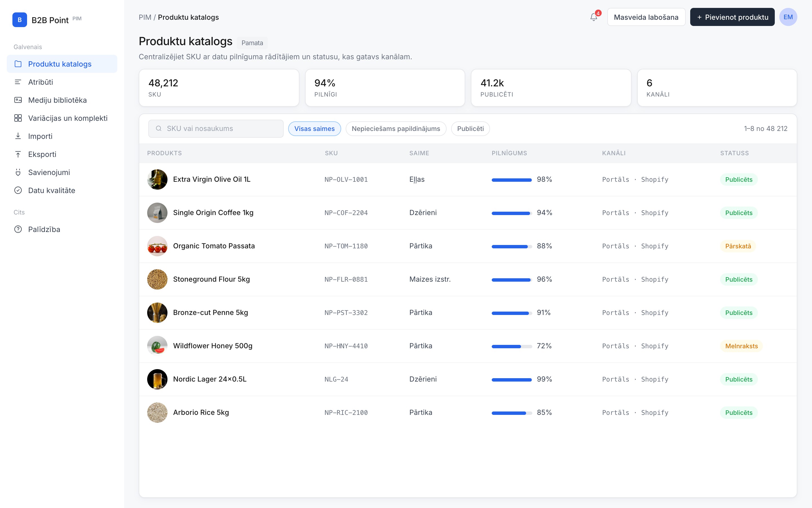Click the Datu kvalitāte checkmark icon

pyautogui.click(x=18, y=190)
